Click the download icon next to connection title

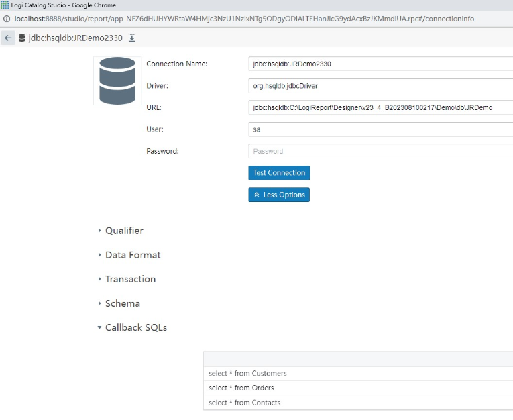pos(132,38)
